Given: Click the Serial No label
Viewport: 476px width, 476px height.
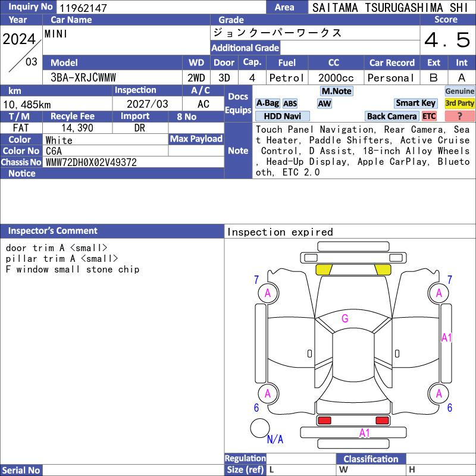Looking at the screenshot, I should click(x=21, y=470).
